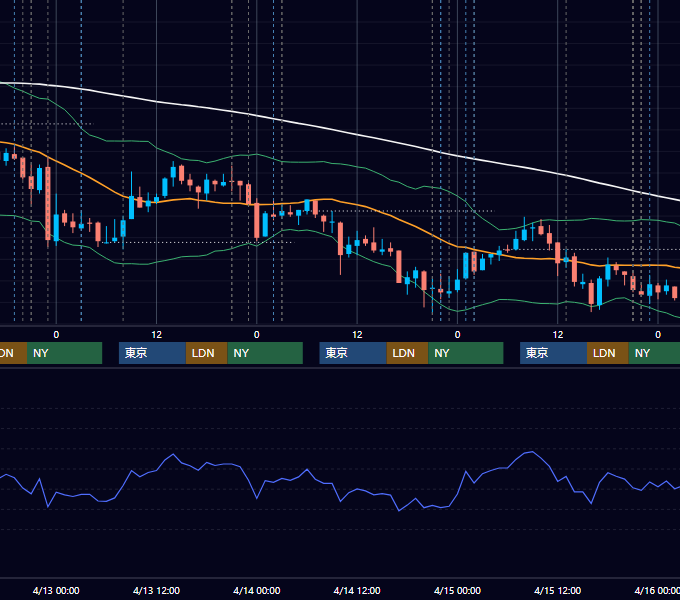Select the LDN session block on 4/14
This screenshot has width=680, height=600.
coord(407,353)
